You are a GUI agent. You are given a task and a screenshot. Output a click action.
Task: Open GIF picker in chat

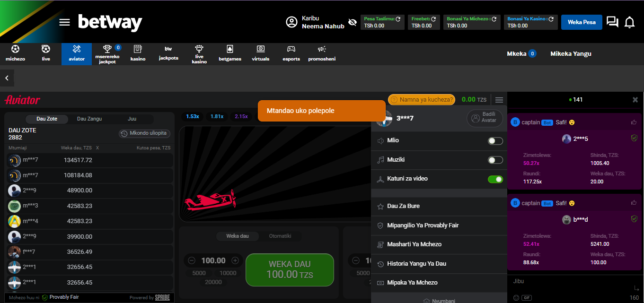click(527, 298)
